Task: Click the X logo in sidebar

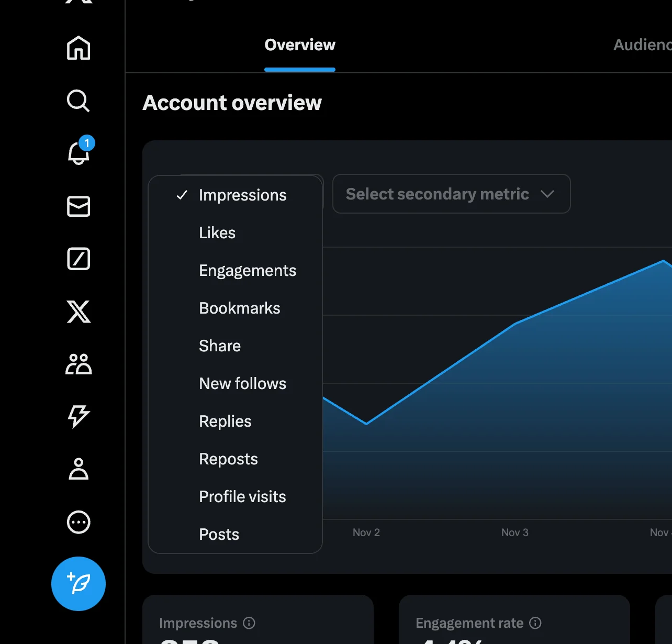Action: point(78,312)
